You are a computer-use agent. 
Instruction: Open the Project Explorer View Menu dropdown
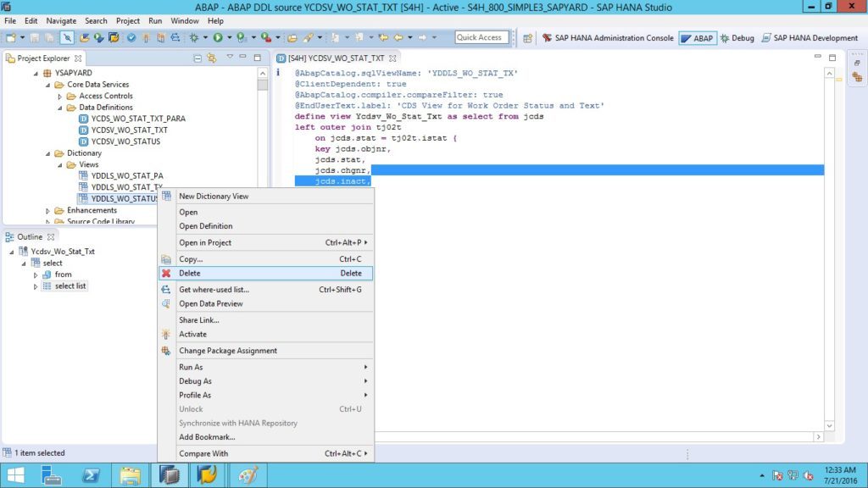(x=230, y=58)
